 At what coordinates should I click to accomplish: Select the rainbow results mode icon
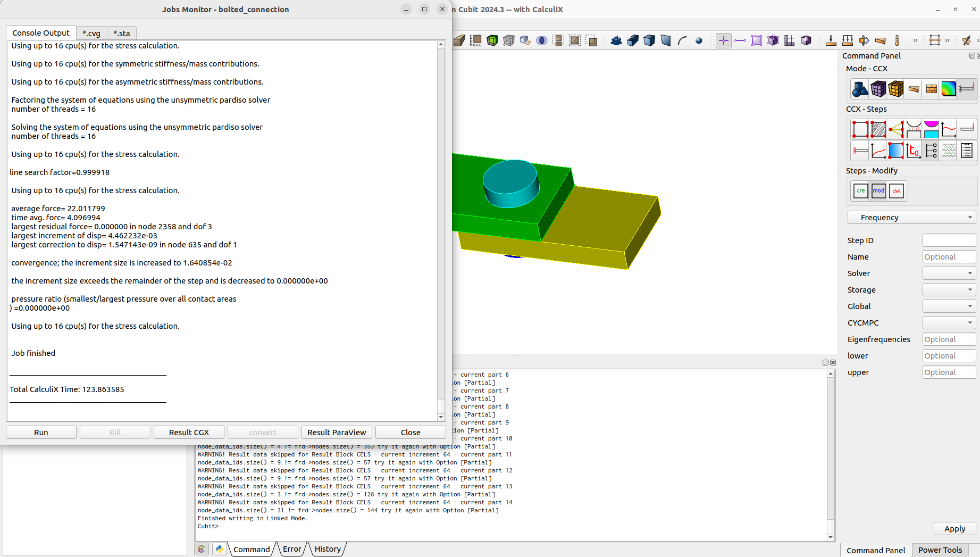point(949,89)
